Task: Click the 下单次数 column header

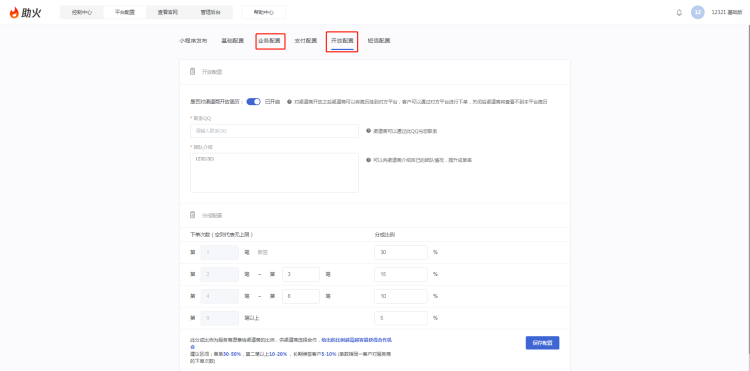Action: [221, 235]
